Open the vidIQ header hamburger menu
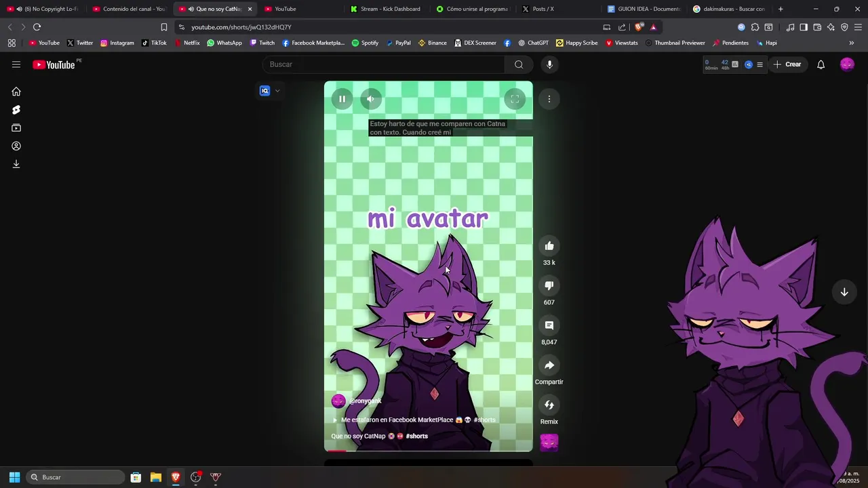This screenshot has height=488, width=868. pyautogui.click(x=759, y=64)
